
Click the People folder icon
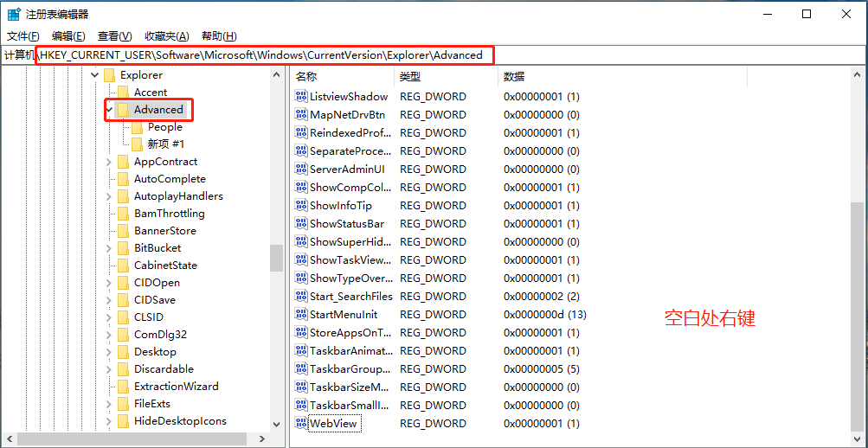click(137, 127)
